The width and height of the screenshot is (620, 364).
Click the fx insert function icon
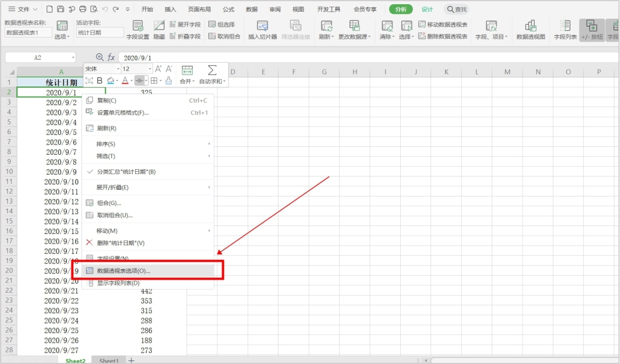(x=111, y=57)
